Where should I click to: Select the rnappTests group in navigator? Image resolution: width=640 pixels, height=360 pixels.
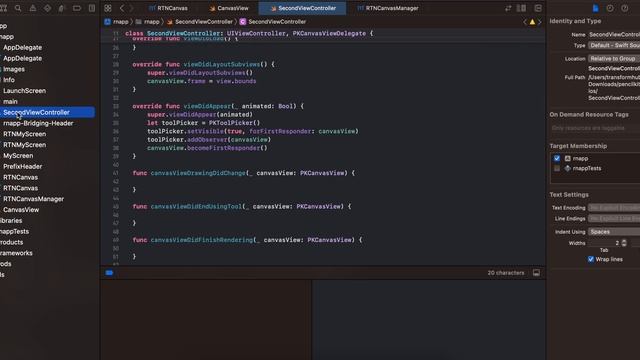[14, 231]
